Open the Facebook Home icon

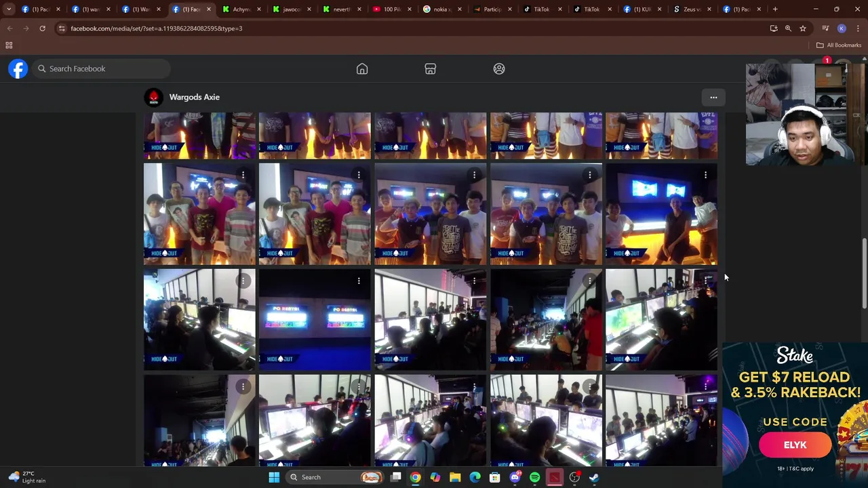362,69
